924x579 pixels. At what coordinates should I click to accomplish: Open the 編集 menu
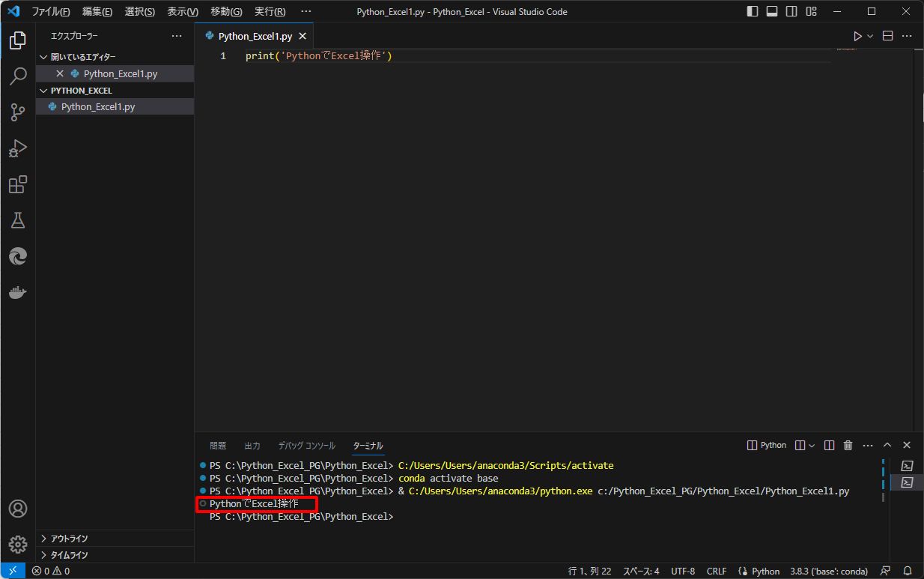pos(97,11)
